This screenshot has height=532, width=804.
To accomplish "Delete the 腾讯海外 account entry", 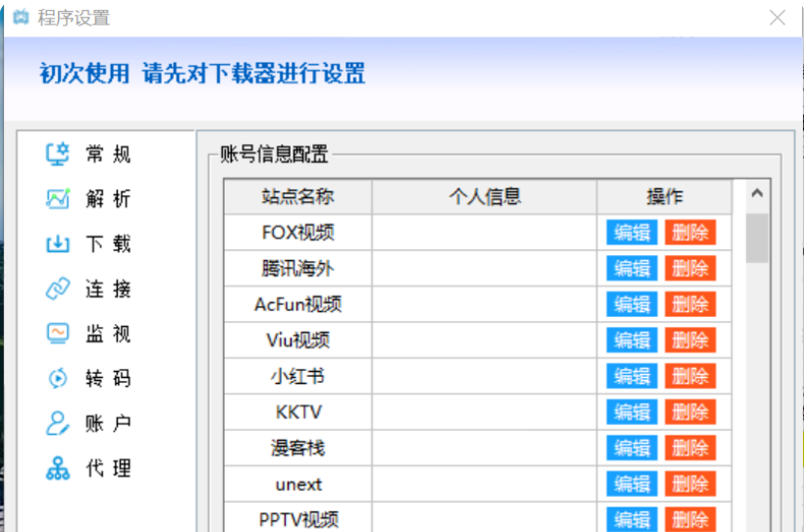I will [x=690, y=268].
